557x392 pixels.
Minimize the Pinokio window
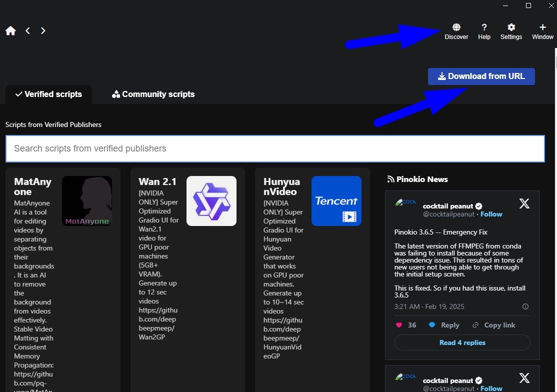pos(505,5)
